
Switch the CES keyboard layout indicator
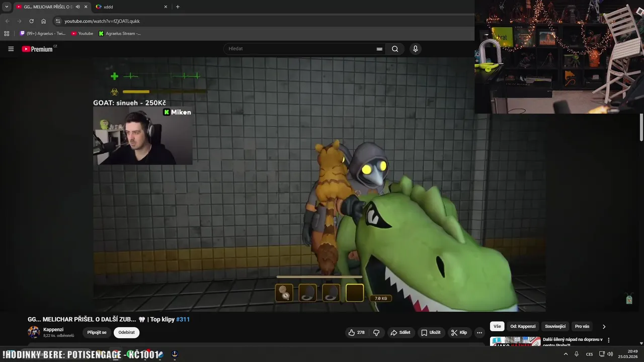tap(589, 354)
